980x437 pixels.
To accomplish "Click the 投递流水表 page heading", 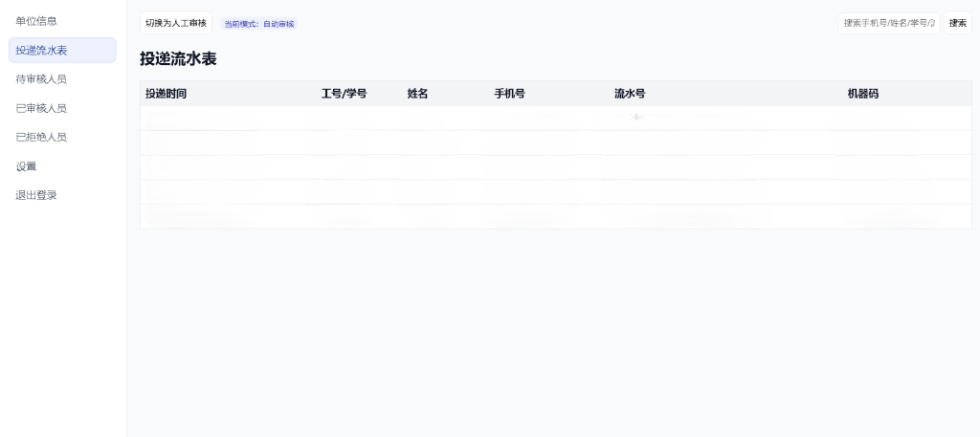I will [178, 59].
